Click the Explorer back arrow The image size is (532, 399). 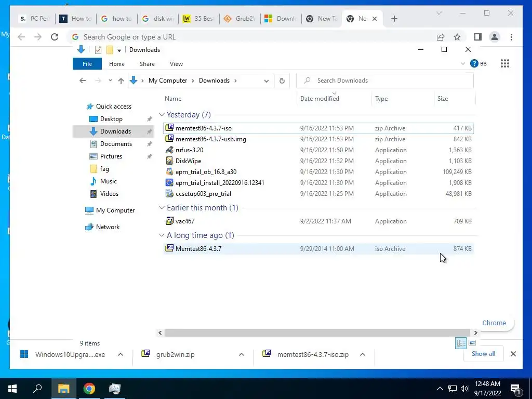[x=83, y=81]
